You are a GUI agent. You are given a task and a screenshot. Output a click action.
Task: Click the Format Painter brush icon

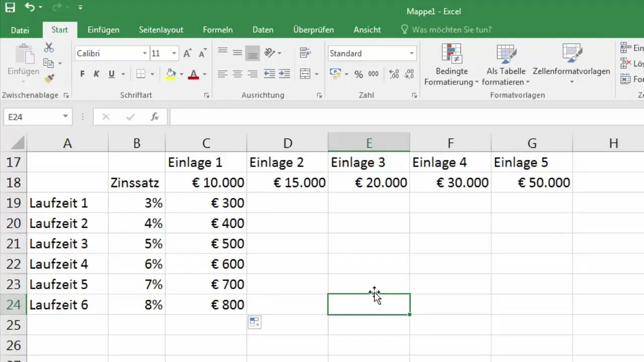click(49, 78)
